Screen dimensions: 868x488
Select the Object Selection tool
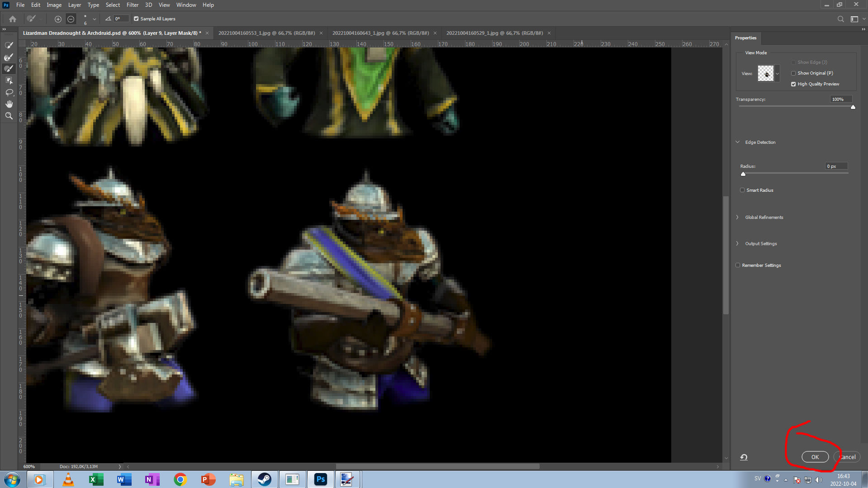click(x=9, y=81)
